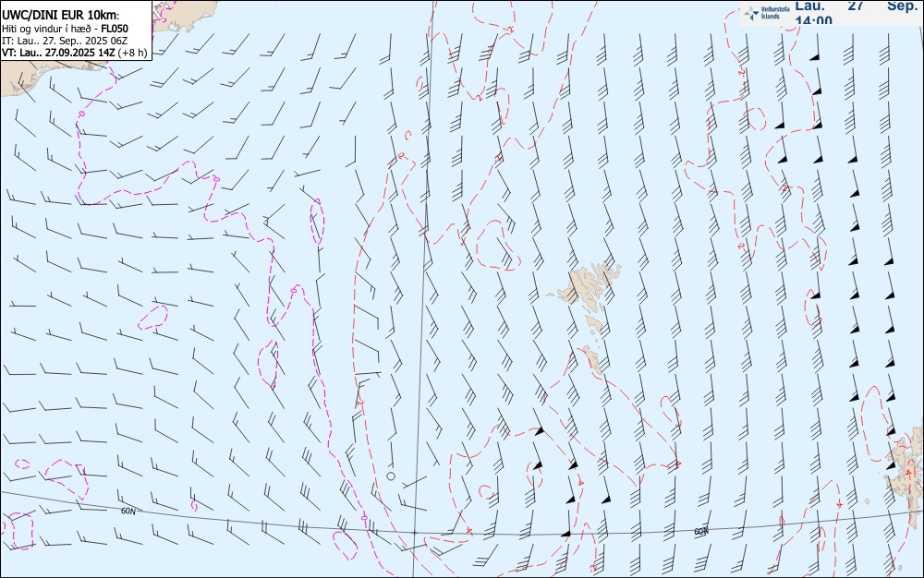Click the 'Sep.' month text in header
The image size is (924, 578).
click(902, 6)
